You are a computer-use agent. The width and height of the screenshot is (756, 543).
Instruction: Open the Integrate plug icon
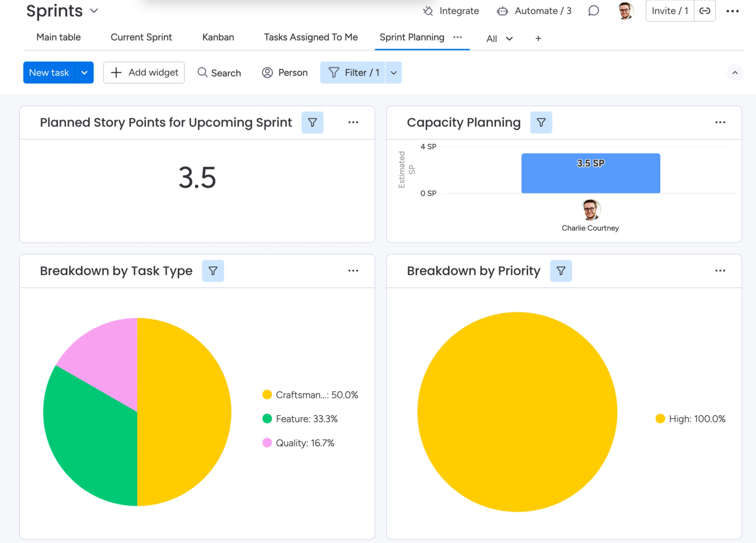428,11
